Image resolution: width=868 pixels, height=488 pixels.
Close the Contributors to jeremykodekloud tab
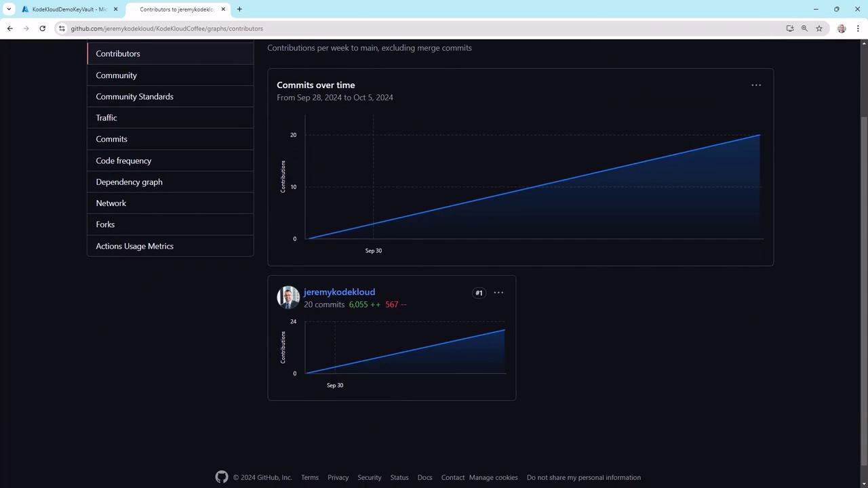pos(223,9)
